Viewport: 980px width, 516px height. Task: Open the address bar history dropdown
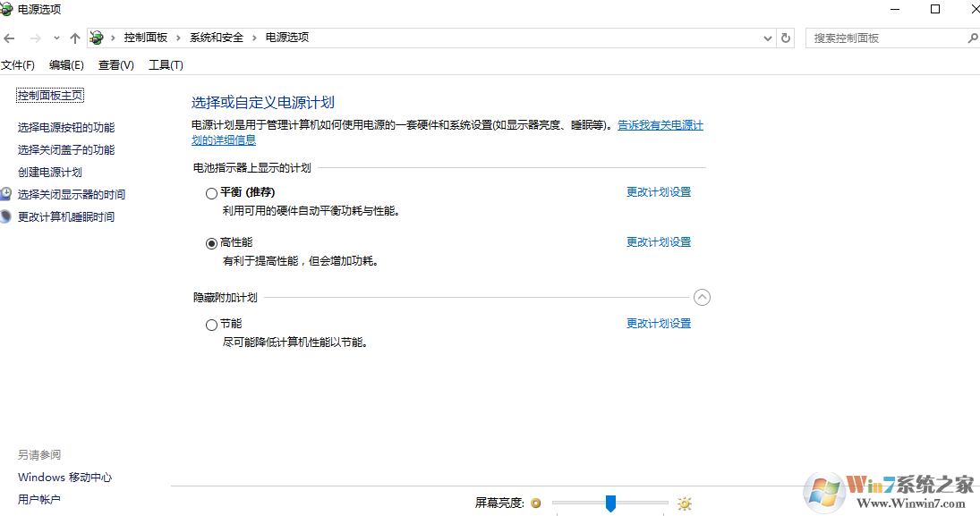(x=767, y=38)
